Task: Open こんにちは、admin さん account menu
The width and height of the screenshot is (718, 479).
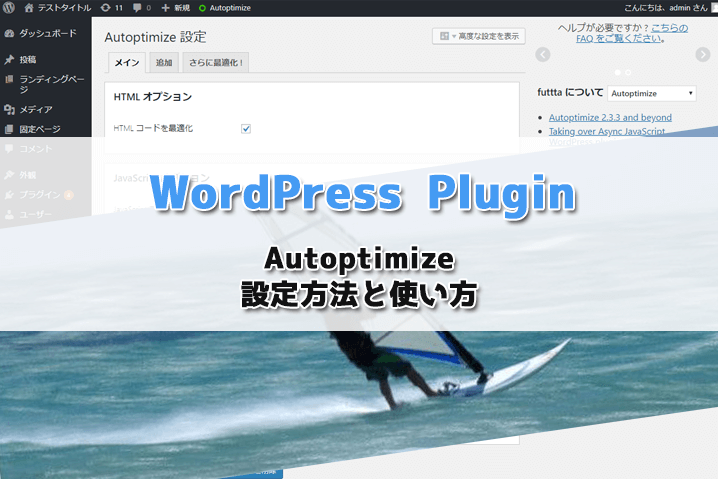Action: click(666, 8)
